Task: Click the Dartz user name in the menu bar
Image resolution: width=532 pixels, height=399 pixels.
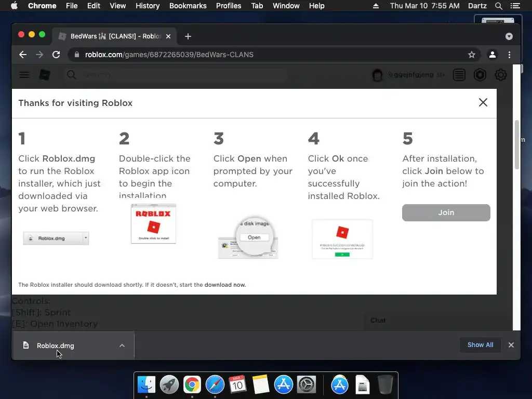Action: tap(477, 6)
